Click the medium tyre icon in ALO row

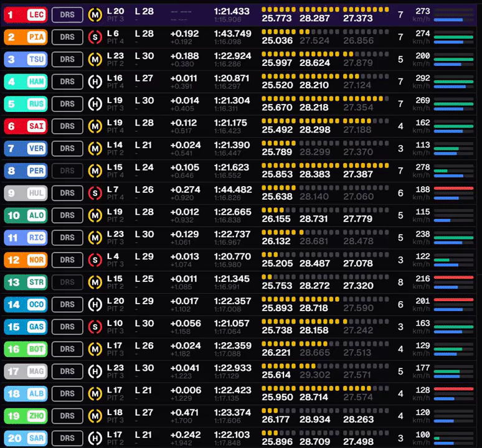click(95, 215)
